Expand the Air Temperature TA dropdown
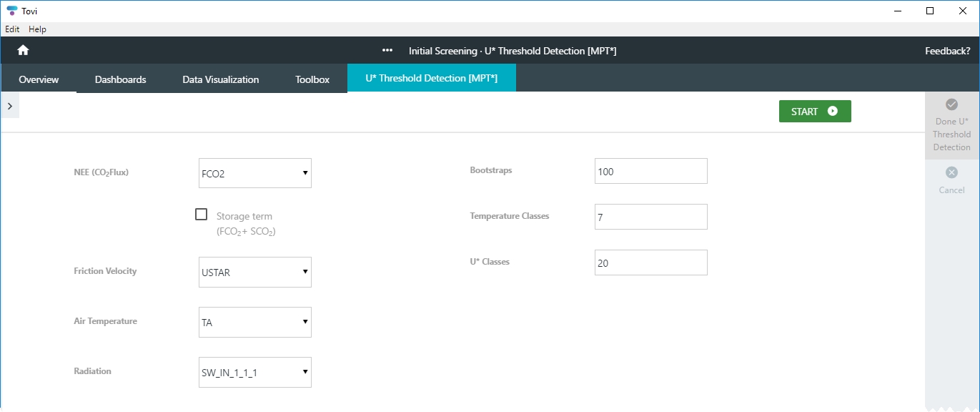980x412 pixels. [x=255, y=323]
